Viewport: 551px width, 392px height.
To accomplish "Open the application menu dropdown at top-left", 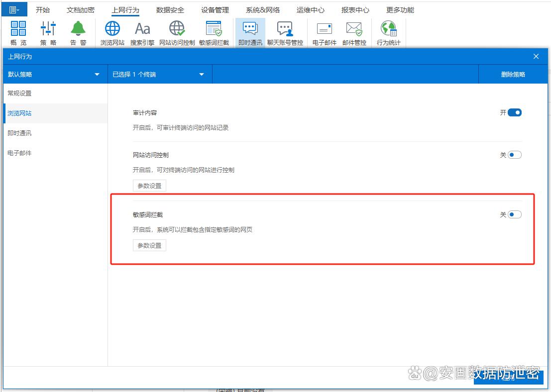I will click(x=14, y=10).
